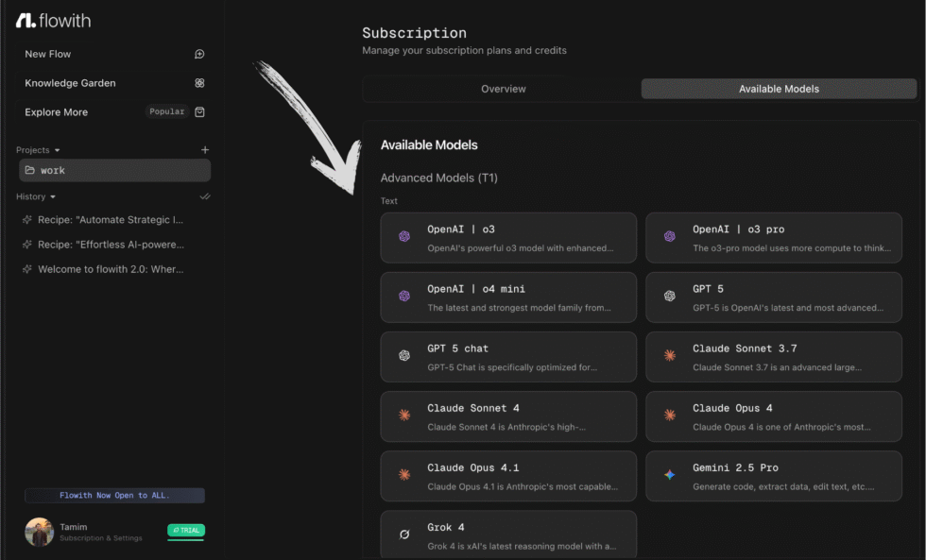
Task: Click the Explore More bag icon
Action: pos(199,111)
